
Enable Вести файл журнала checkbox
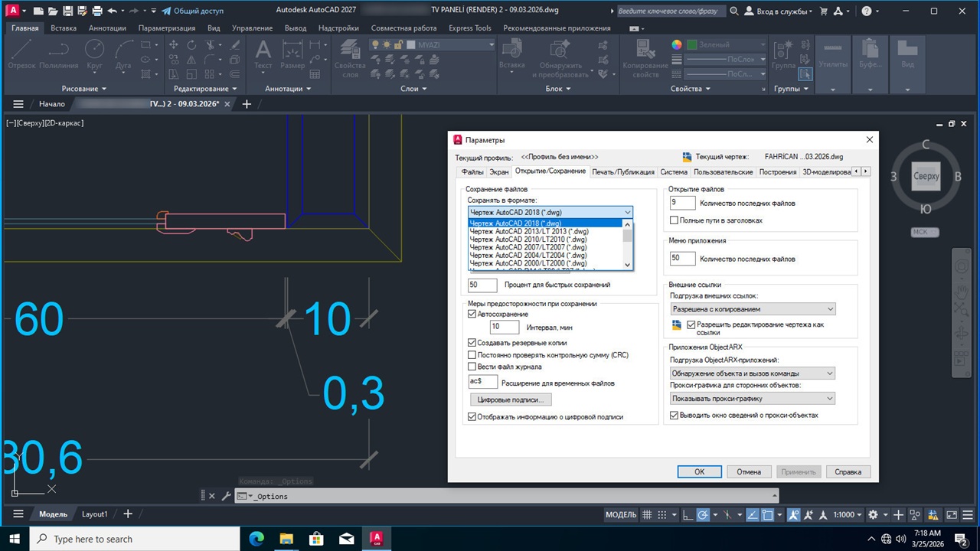click(472, 367)
